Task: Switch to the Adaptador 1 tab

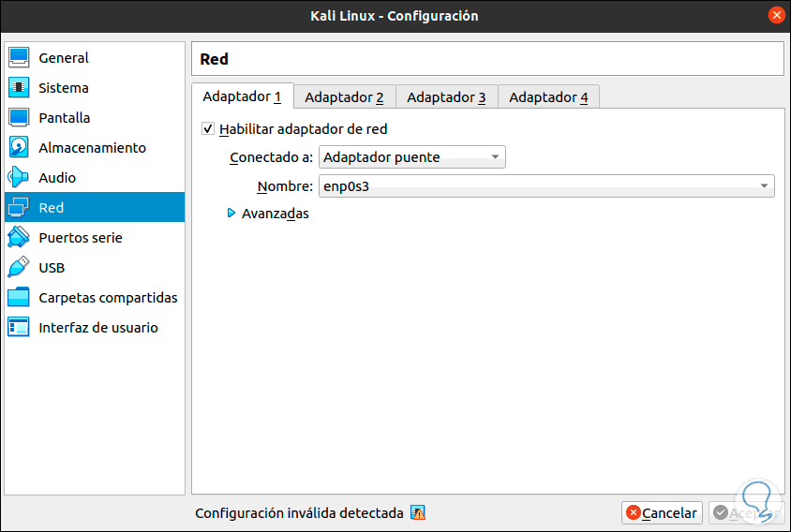Action: point(242,96)
